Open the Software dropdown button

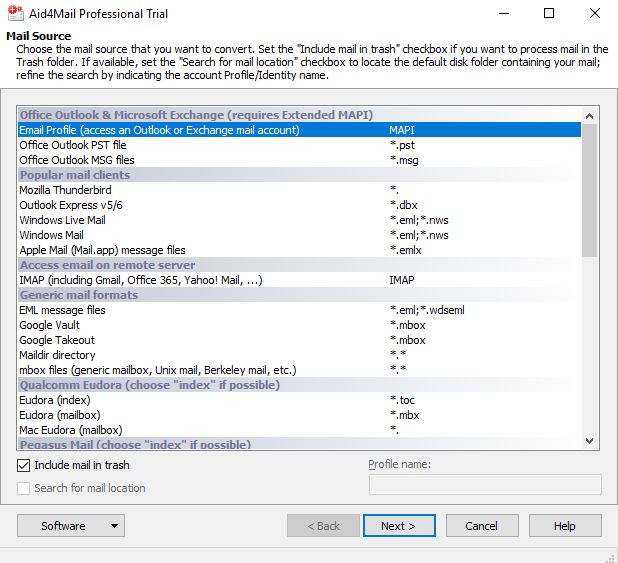click(x=71, y=526)
